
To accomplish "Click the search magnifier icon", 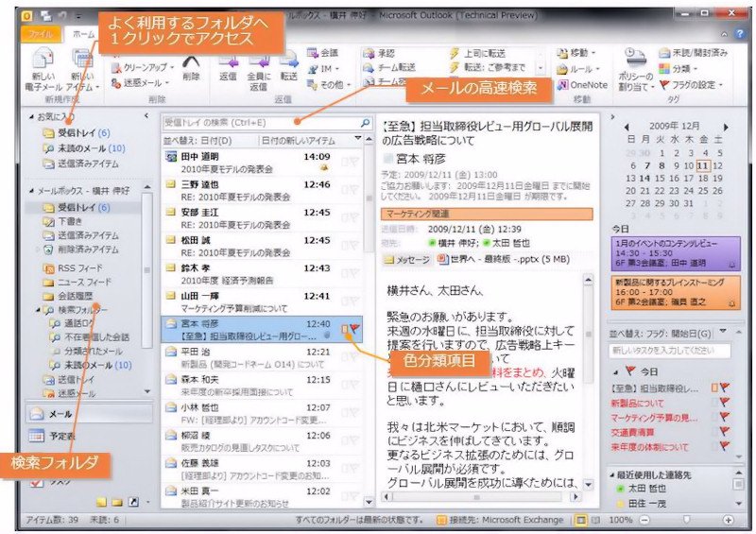I will tap(365, 123).
